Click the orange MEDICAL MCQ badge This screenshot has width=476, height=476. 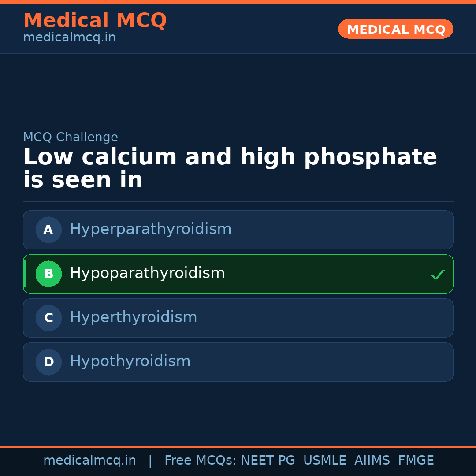click(x=395, y=29)
